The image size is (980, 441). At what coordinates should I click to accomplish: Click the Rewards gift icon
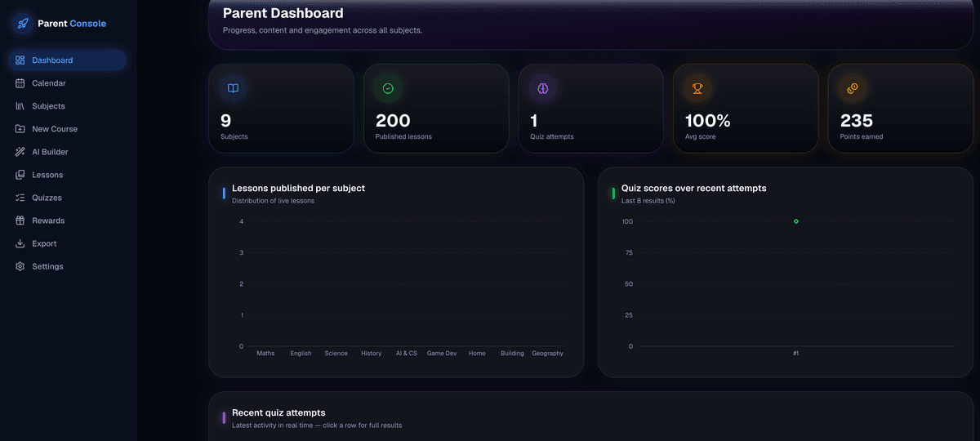[20, 220]
